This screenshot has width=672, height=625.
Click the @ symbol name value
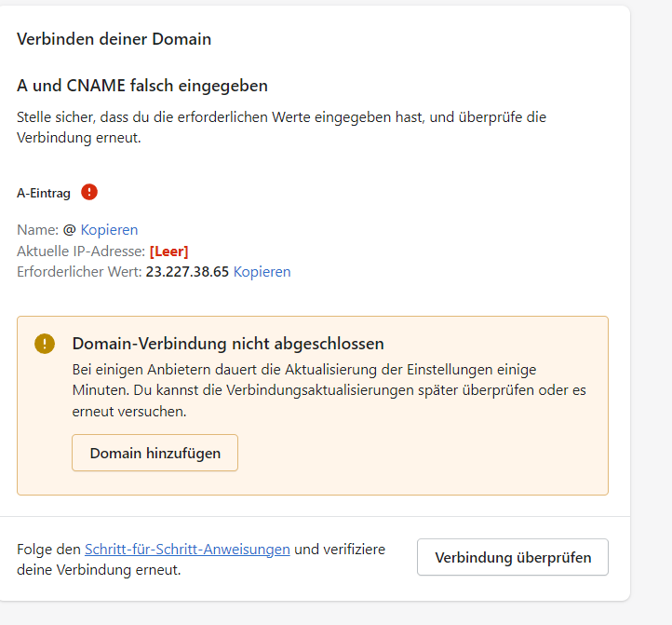click(x=69, y=229)
